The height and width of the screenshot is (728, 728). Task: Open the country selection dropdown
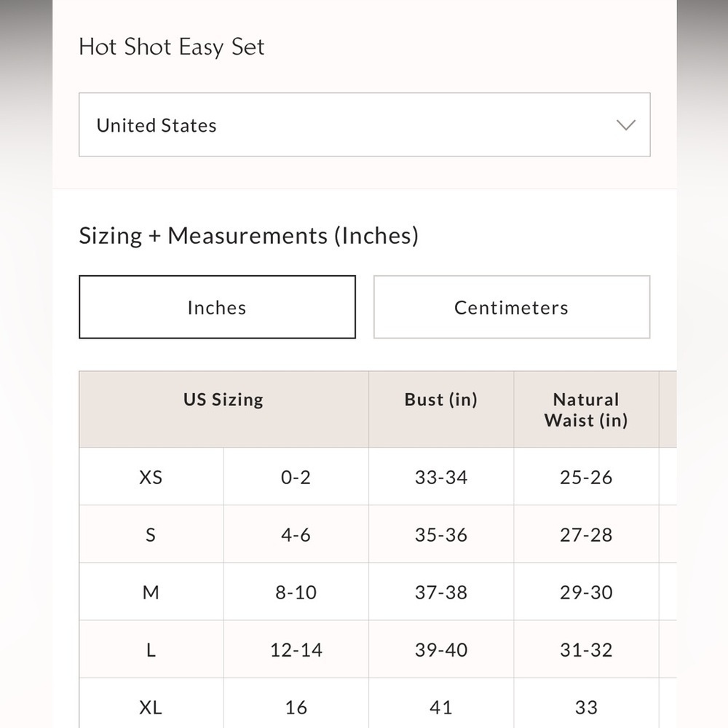[364, 124]
